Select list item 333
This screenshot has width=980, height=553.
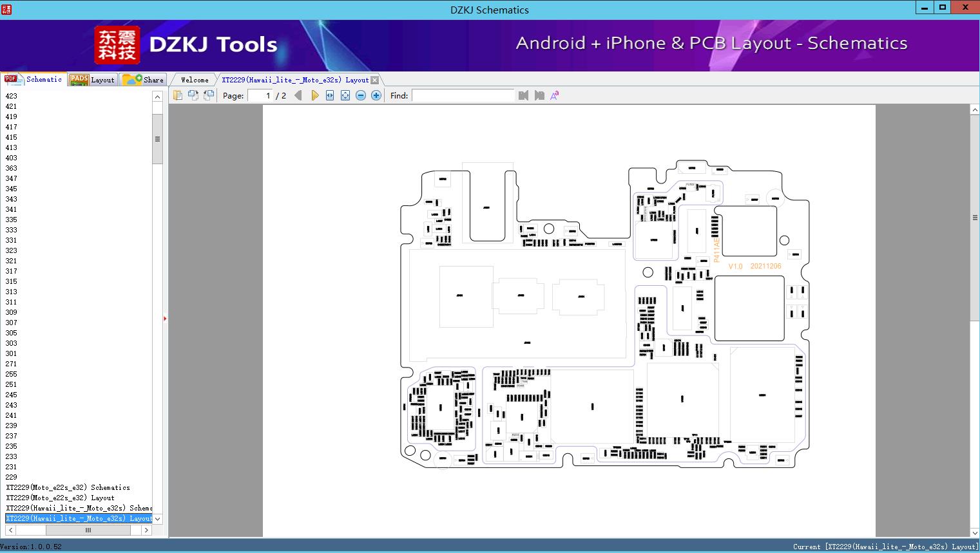click(x=12, y=230)
